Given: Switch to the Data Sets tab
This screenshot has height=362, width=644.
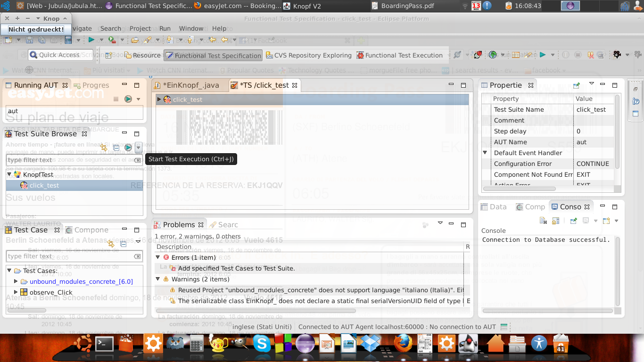Looking at the screenshot, I should (x=494, y=207).
